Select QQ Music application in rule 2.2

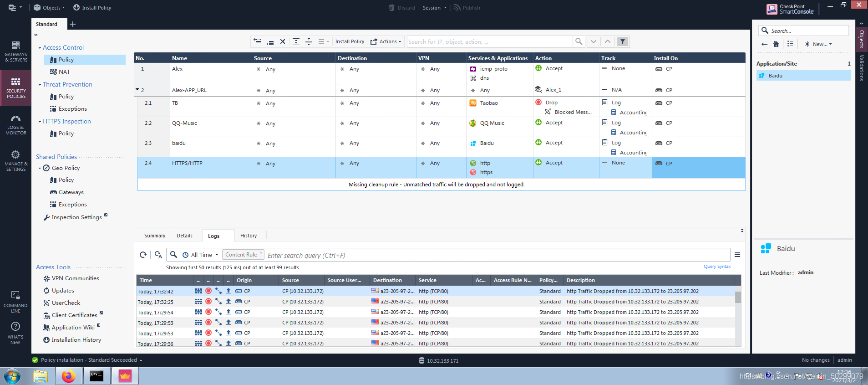(x=487, y=123)
